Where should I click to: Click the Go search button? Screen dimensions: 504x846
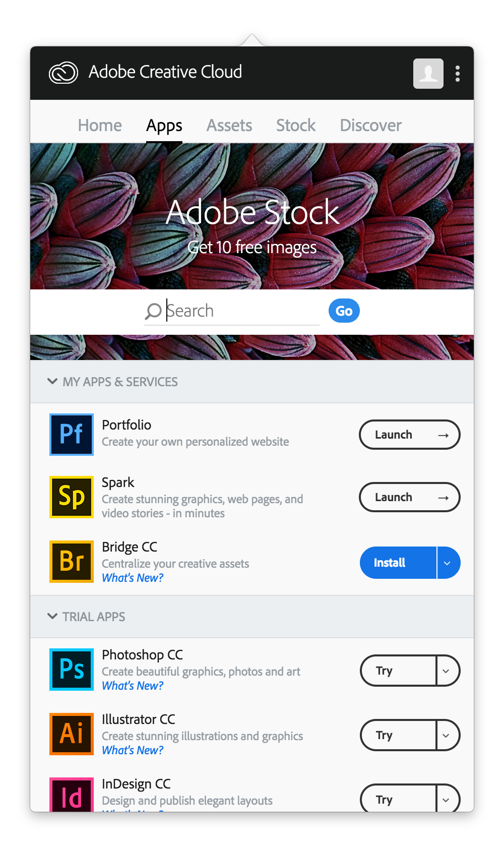tap(344, 311)
